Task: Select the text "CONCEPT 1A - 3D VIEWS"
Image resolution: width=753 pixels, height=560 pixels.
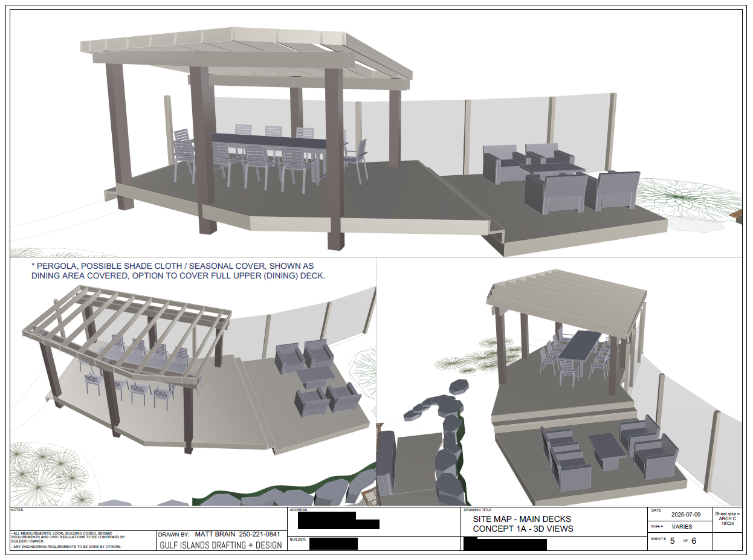Action: [523, 529]
